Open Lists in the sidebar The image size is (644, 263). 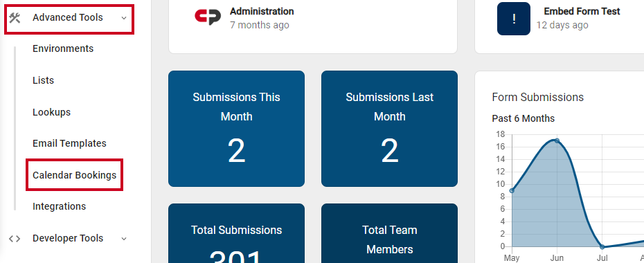[43, 80]
